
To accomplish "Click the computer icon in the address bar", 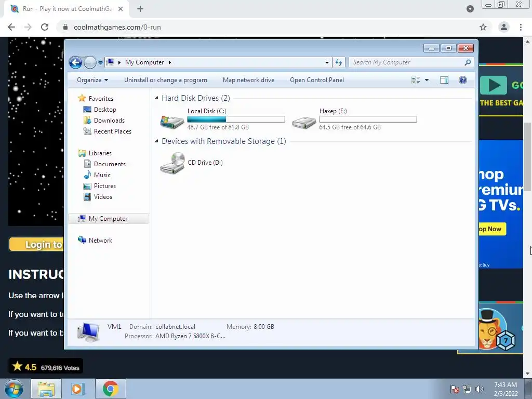I will tap(110, 62).
